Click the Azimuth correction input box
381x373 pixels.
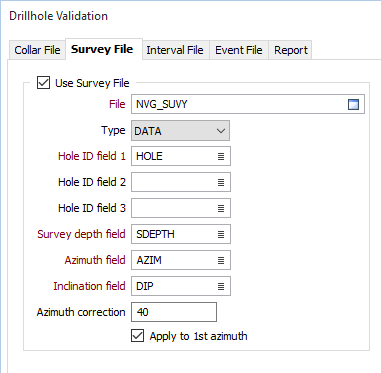[174, 312]
